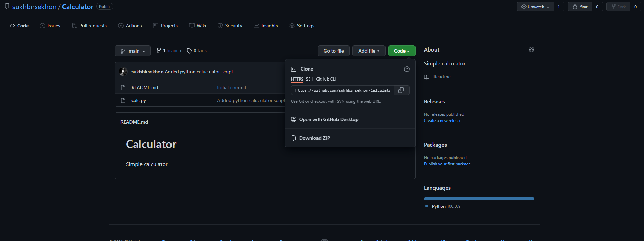Viewport: 644px width, 241px height.
Task: Open the sukhbirsekhon owner link
Action: 35,7
